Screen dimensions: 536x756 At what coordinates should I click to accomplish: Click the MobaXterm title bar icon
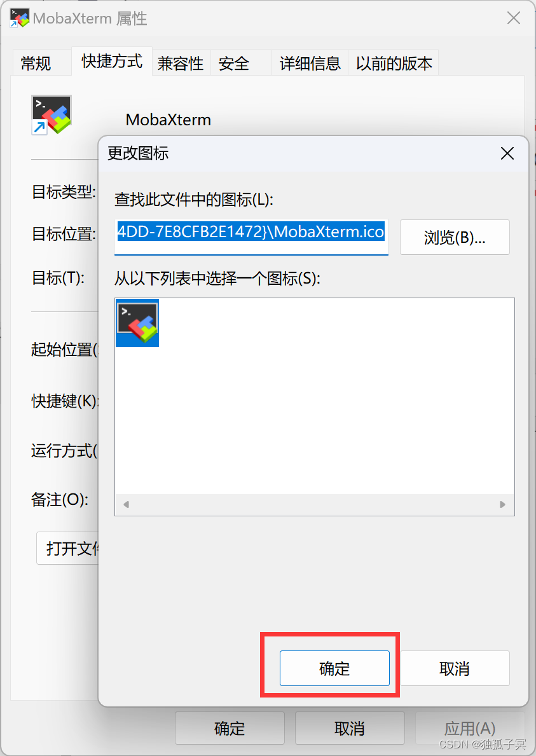(20, 18)
